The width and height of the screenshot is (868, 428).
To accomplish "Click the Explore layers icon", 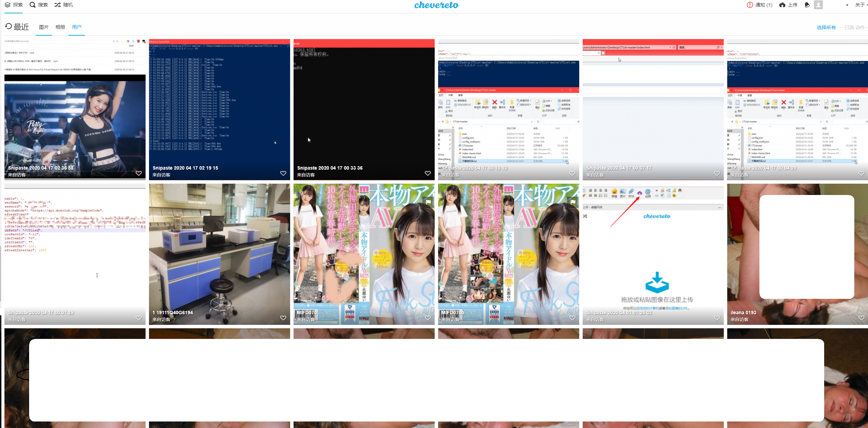I will click(8, 5).
